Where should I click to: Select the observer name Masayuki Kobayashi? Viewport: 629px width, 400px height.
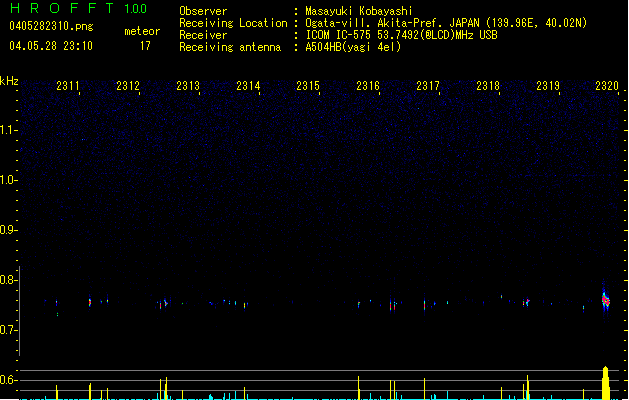coord(359,11)
